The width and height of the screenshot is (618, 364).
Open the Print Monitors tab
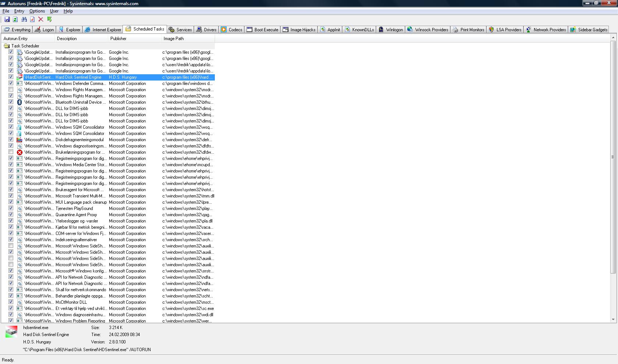coord(469,30)
